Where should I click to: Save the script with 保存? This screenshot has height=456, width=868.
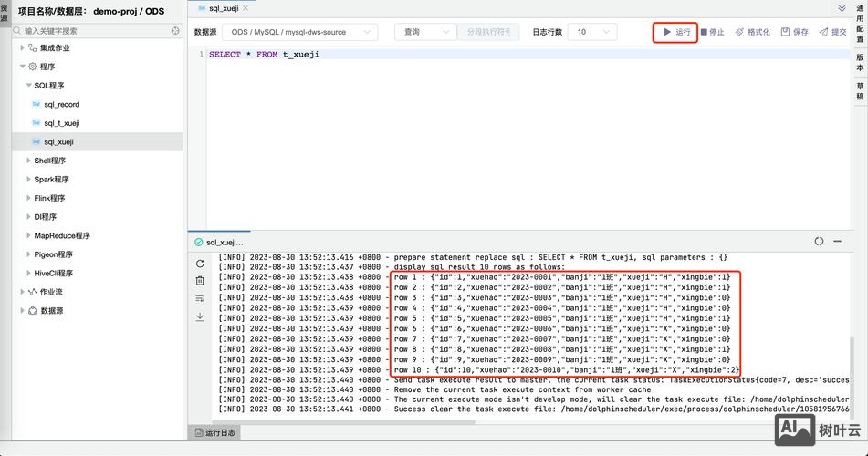point(794,32)
